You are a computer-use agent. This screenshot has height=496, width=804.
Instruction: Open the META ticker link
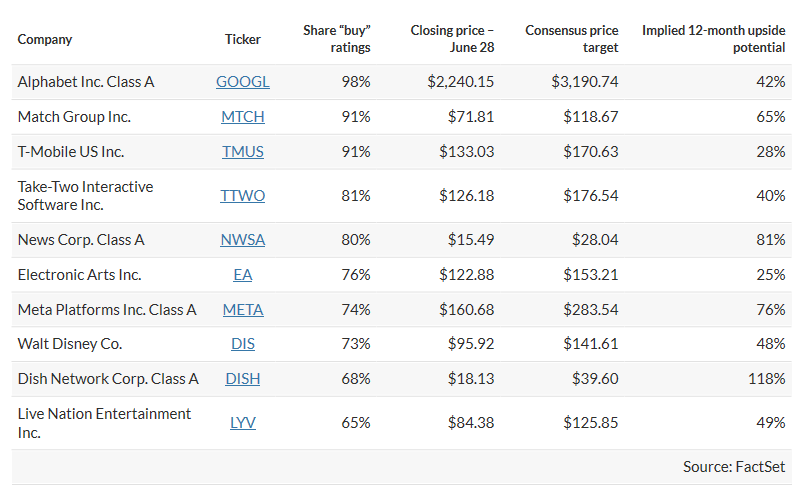pos(243,310)
